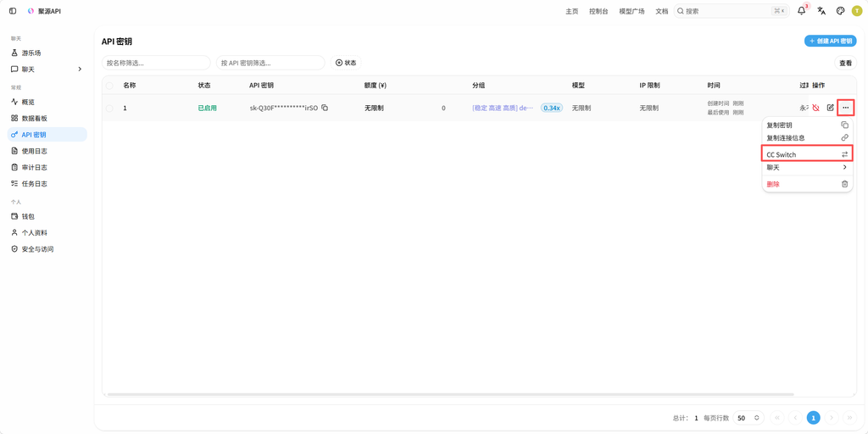Open 安全与访问 in the sidebar
The image size is (868, 434).
(47, 249)
